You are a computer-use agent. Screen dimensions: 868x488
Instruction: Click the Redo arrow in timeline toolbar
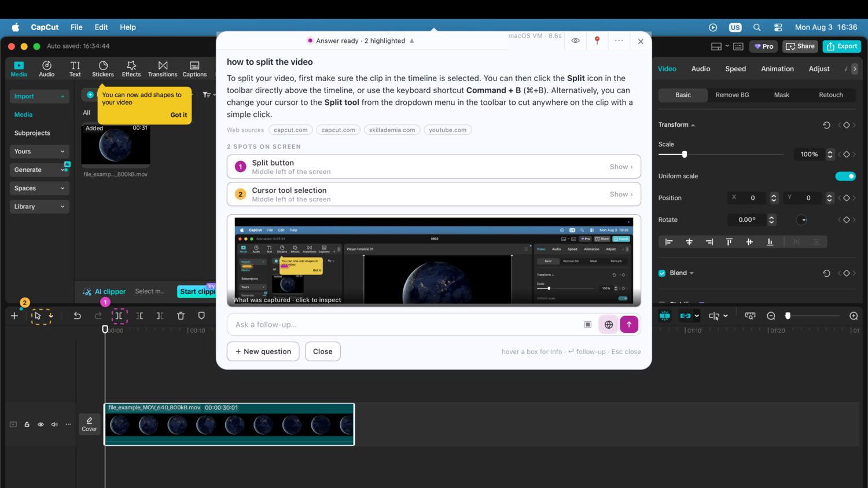click(98, 316)
